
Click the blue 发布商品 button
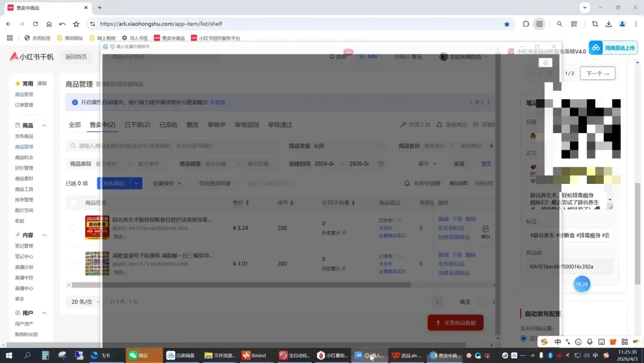[x=114, y=183]
